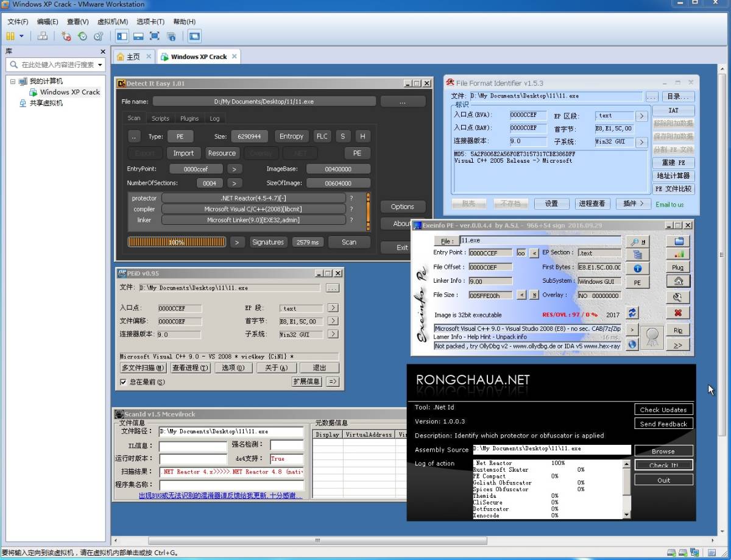The image size is (731, 560).
Task: Click the globe icon in Exeinfo PE
Action: coord(632,344)
